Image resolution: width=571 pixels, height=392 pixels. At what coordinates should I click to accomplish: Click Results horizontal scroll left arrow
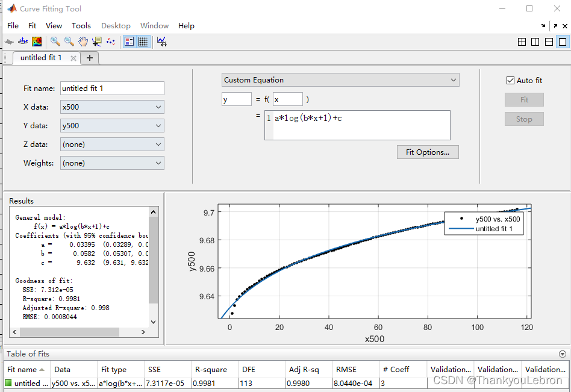[x=14, y=332]
